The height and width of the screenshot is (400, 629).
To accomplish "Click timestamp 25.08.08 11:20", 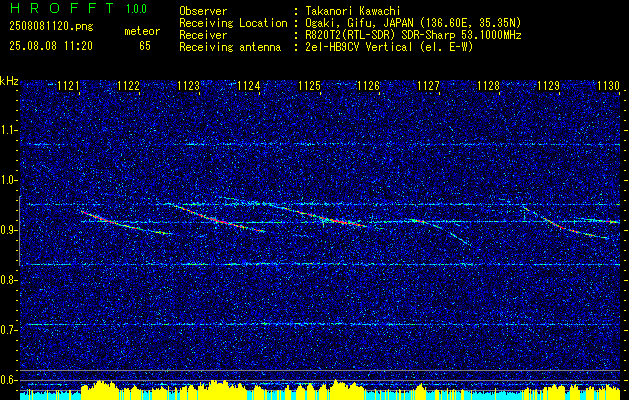I will click(51, 46).
